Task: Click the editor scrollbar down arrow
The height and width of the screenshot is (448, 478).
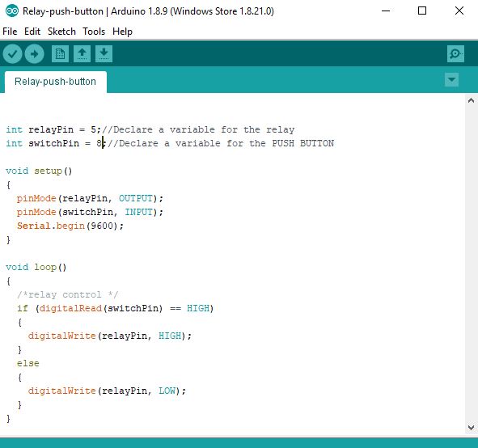Action: [471, 428]
